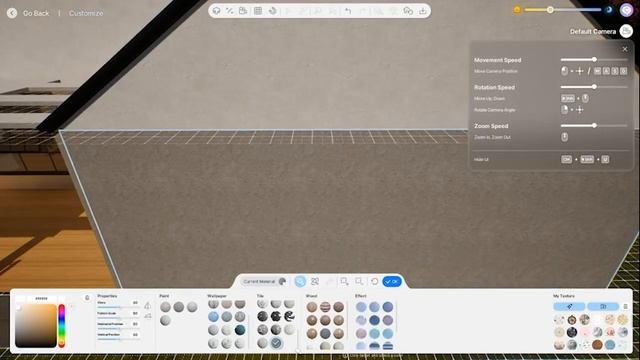Select the dark teal Wallpaper material swatch
This screenshot has height=360, width=640.
(x=240, y=330)
